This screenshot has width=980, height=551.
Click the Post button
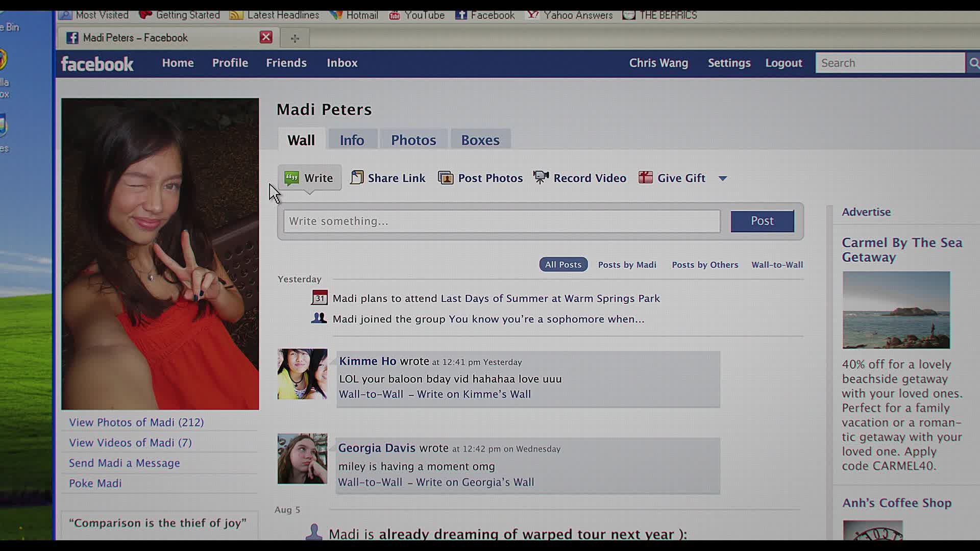(762, 221)
